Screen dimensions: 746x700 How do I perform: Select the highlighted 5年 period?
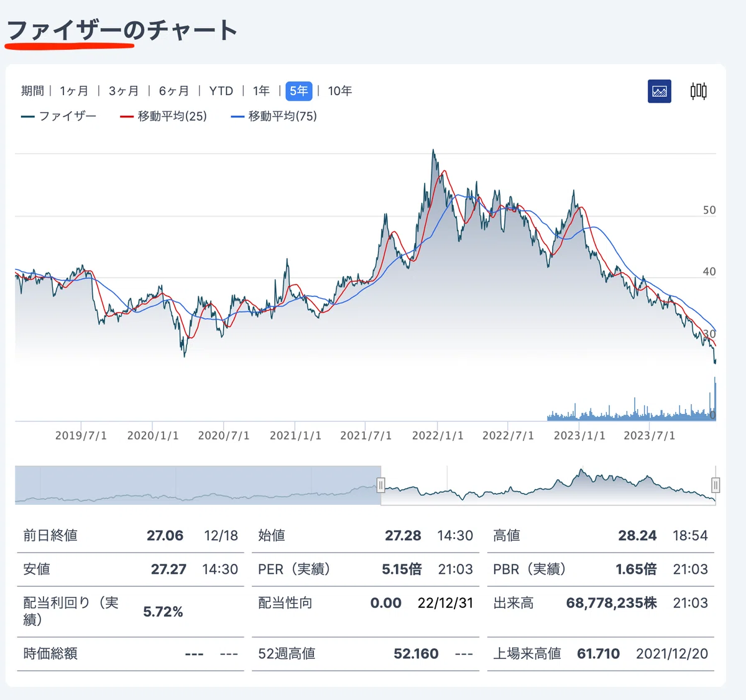coord(299,91)
